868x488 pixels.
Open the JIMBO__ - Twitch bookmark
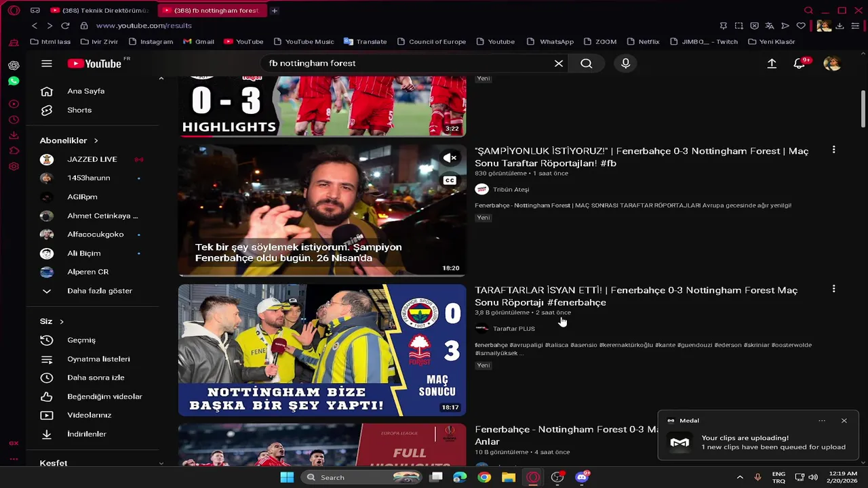(704, 41)
